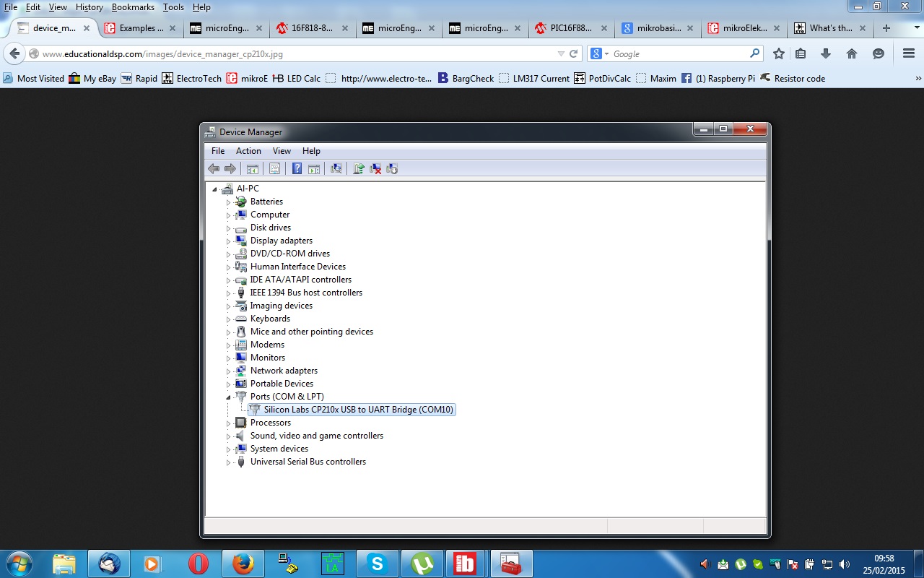Show more bookmarks with toolbar chevron
Screen dimensions: 924x578
[918, 78]
